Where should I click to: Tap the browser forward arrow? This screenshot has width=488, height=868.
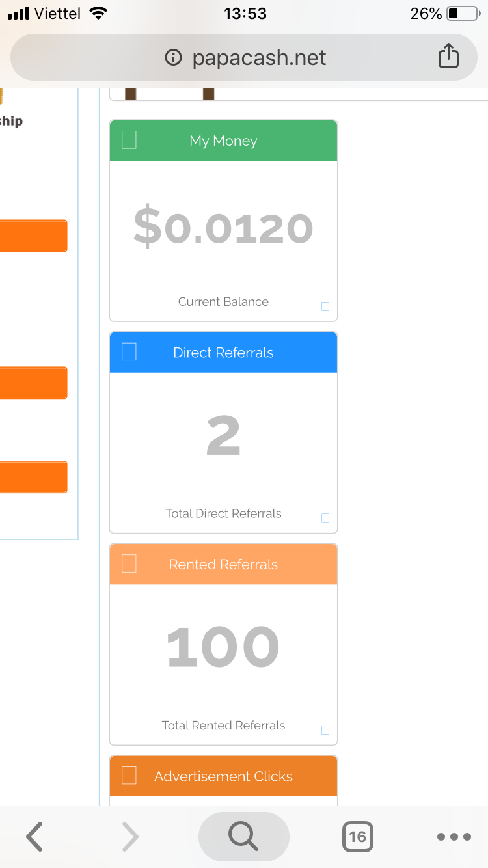(130, 837)
